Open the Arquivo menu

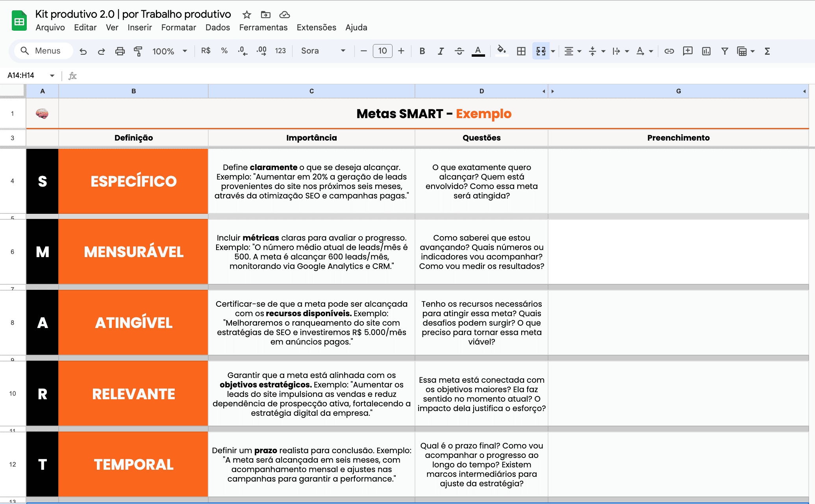[50, 28]
